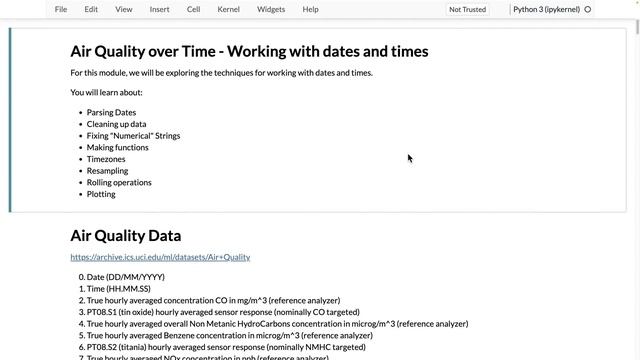This screenshot has height=360, width=640.
Task: Click the 'Parsing Dates' bullet item
Action: click(111, 112)
